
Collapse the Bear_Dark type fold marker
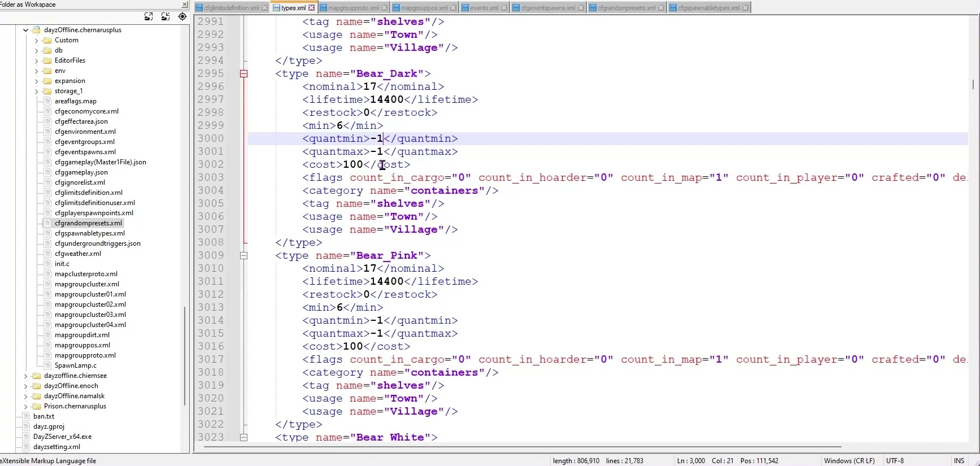click(x=243, y=73)
